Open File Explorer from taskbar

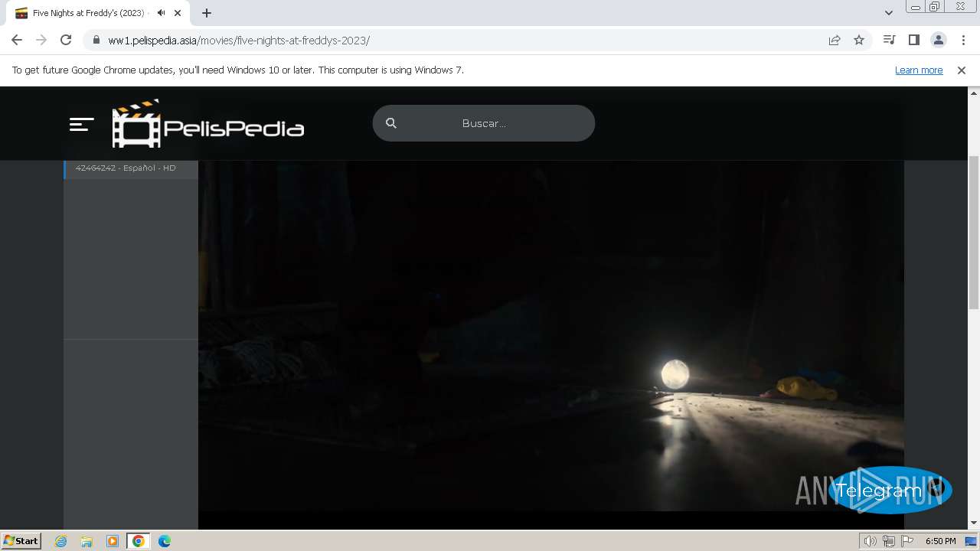[87, 541]
